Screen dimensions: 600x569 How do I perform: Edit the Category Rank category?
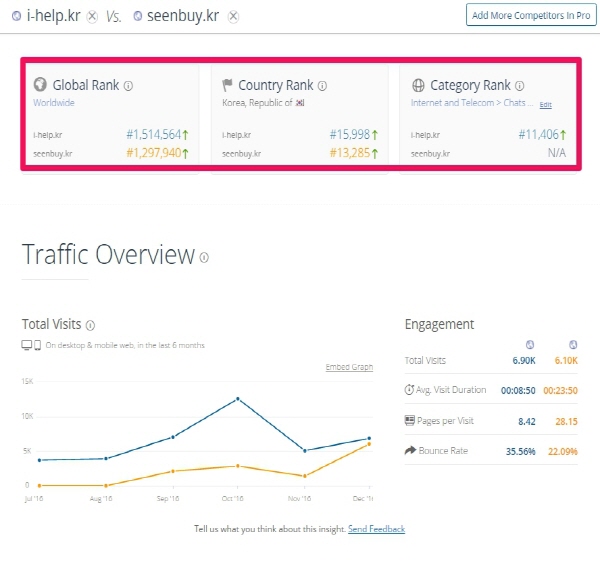click(545, 105)
